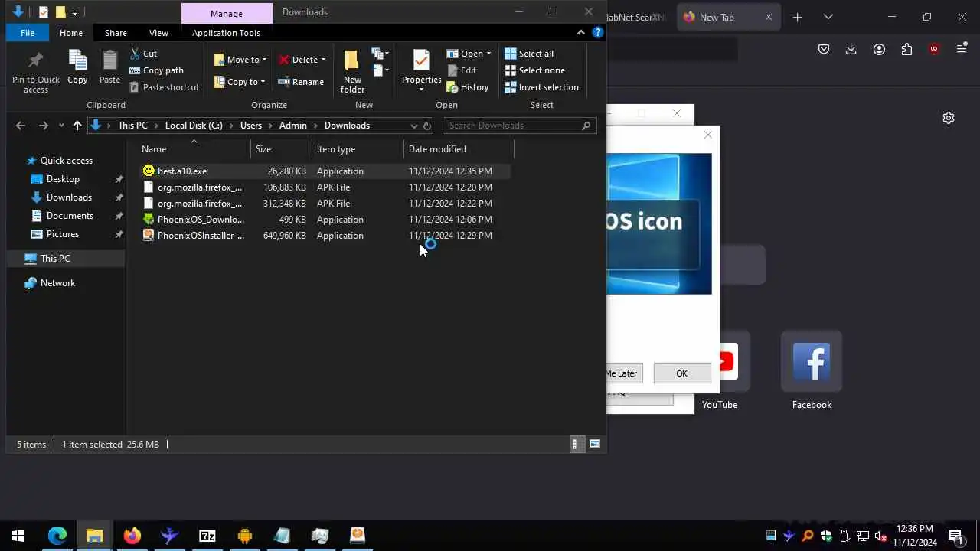Open the Explorer Help question mark icon
Screen dimensions: 980x551
(x=598, y=32)
